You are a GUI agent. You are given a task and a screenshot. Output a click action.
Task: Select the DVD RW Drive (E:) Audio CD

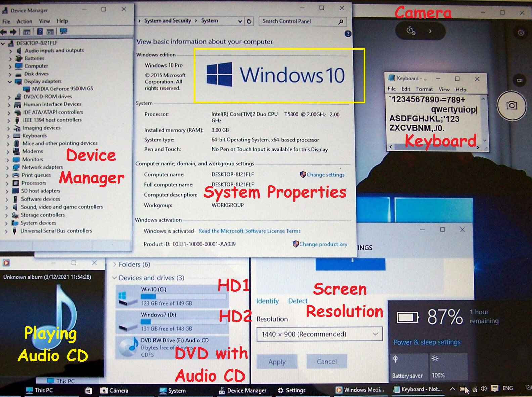[172, 347]
